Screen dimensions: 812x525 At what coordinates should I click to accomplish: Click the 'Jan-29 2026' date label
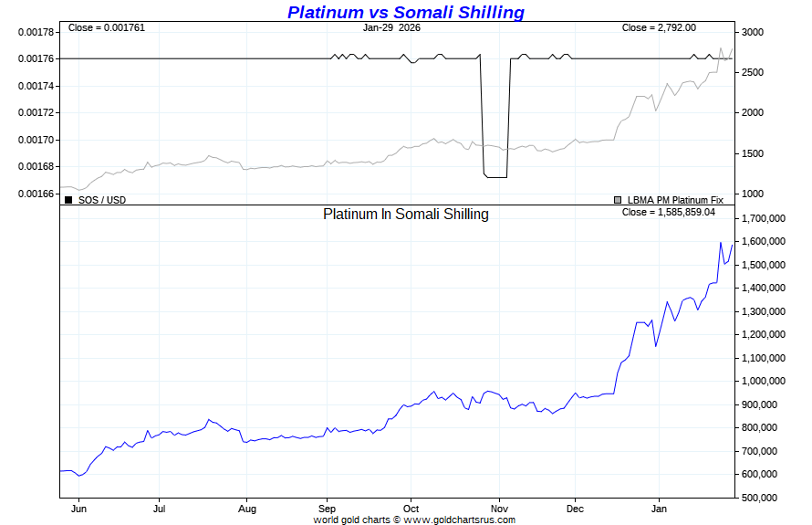pos(391,28)
